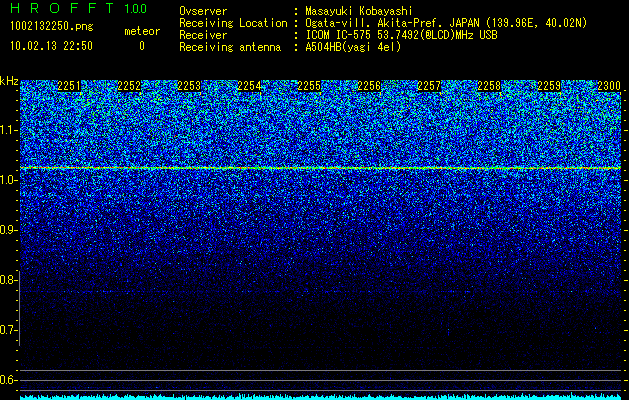
Task: Click the 0.8 kHz axis label
Action: tap(8, 280)
